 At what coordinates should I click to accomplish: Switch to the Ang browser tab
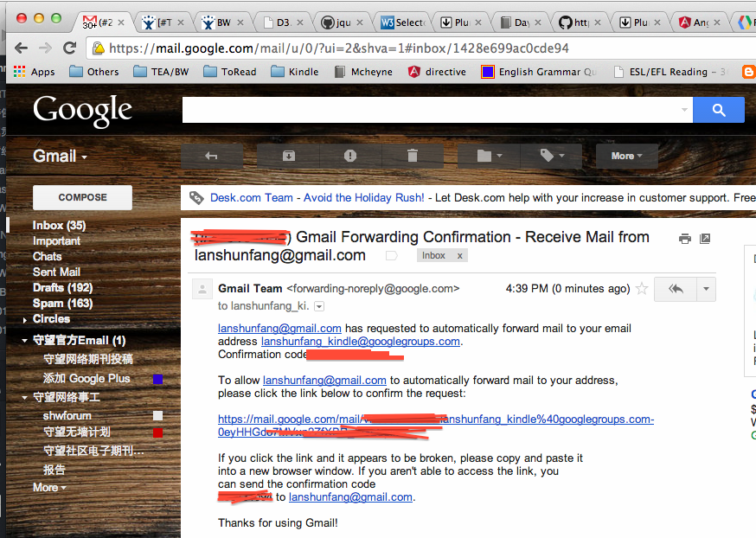click(700, 22)
